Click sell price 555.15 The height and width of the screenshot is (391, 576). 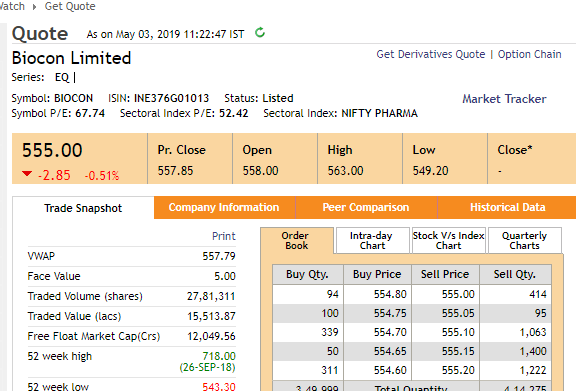click(x=458, y=351)
